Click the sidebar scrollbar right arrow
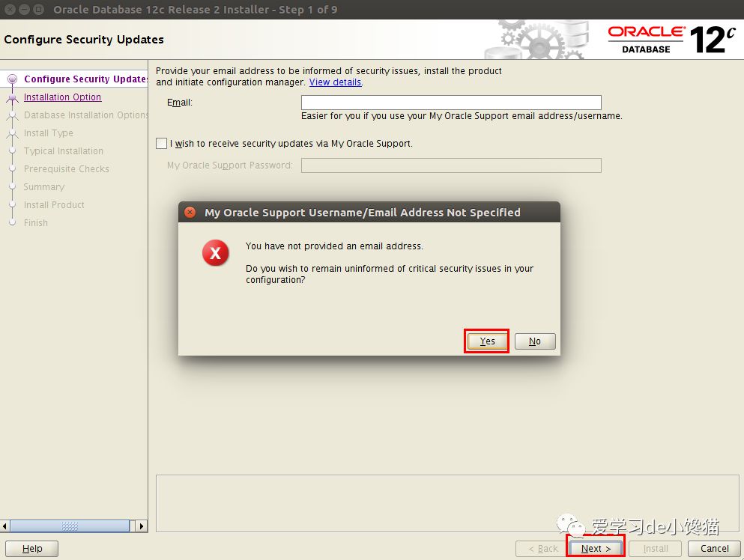Screen dimensions: 744x560 (x=142, y=526)
